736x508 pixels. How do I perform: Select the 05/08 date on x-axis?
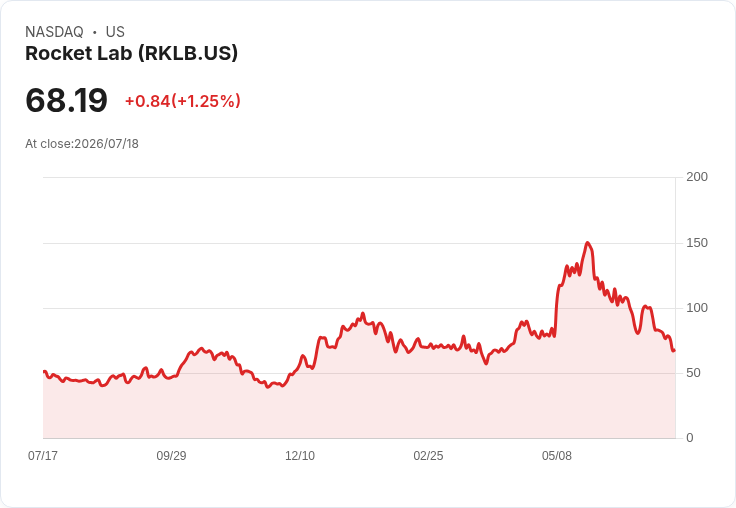click(557, 456)
